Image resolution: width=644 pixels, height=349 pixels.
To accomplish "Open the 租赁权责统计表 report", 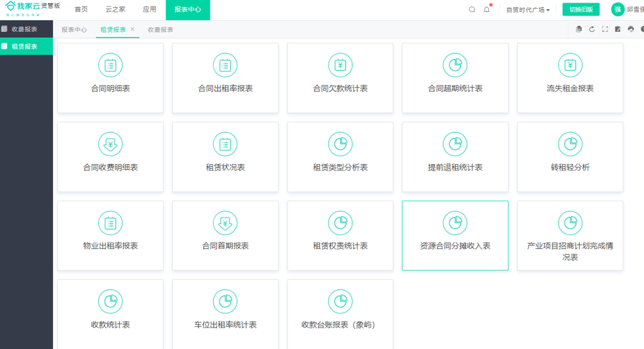I will (x=340, y=236).
